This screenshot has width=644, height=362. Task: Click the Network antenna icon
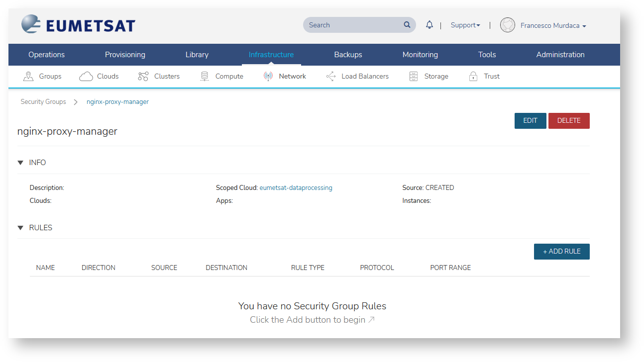pyautogui.click(x=268, y=76)
